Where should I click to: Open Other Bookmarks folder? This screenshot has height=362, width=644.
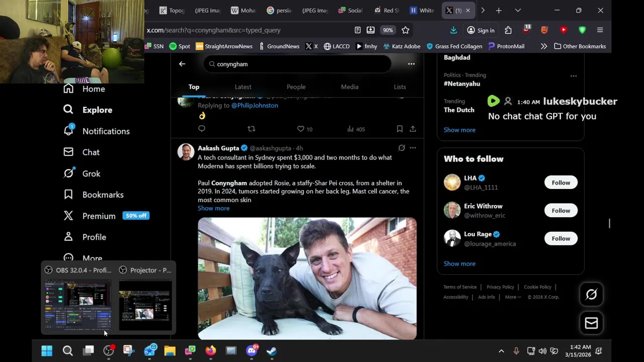click(x=580, y=46)
